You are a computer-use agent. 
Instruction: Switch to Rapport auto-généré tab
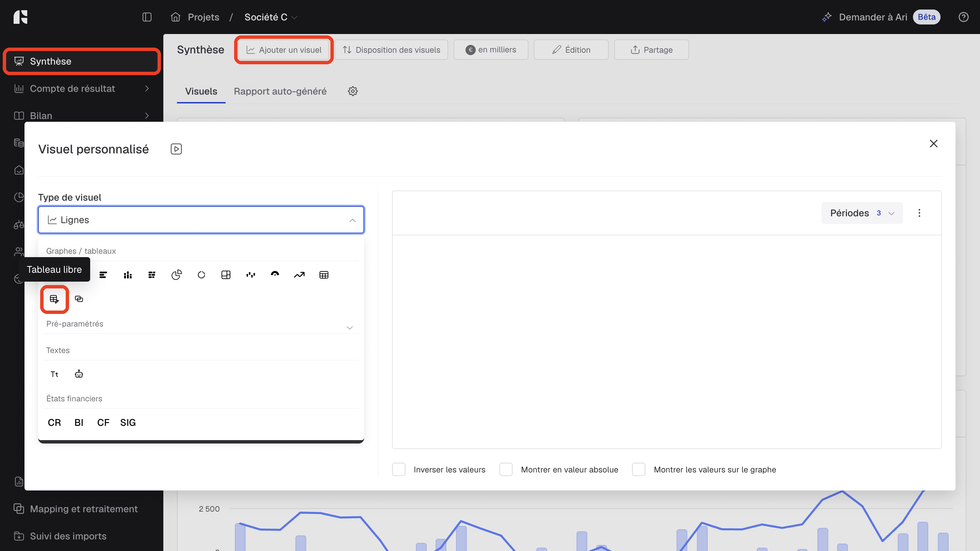(280, 91)
